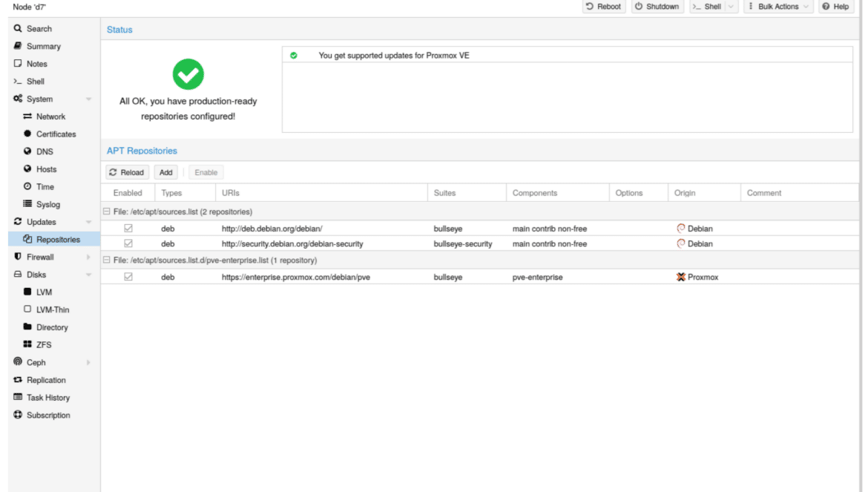
Task: Collapse the /etc/apt/sources.list group
Action: coord(106,211)
